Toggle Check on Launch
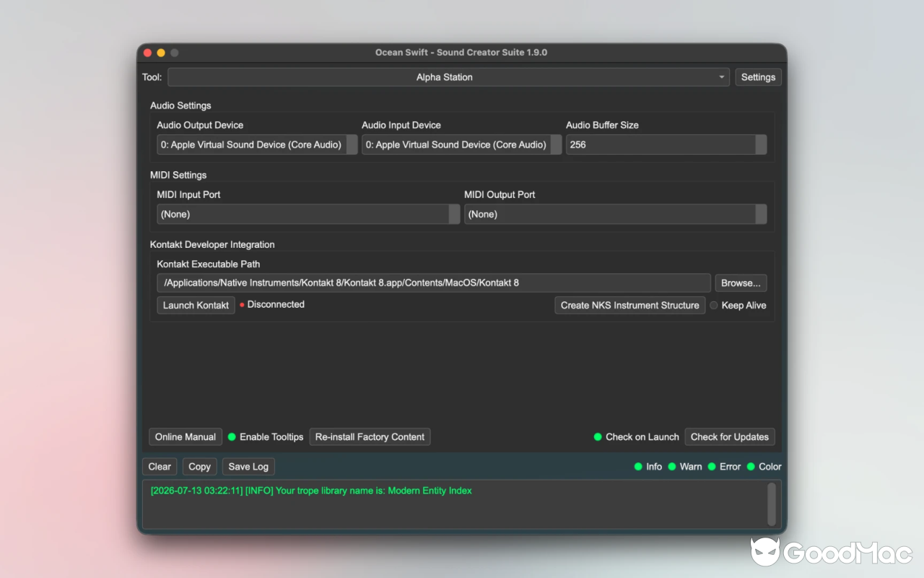The width and height of the screenshot is (924, 578). (636, 436)
